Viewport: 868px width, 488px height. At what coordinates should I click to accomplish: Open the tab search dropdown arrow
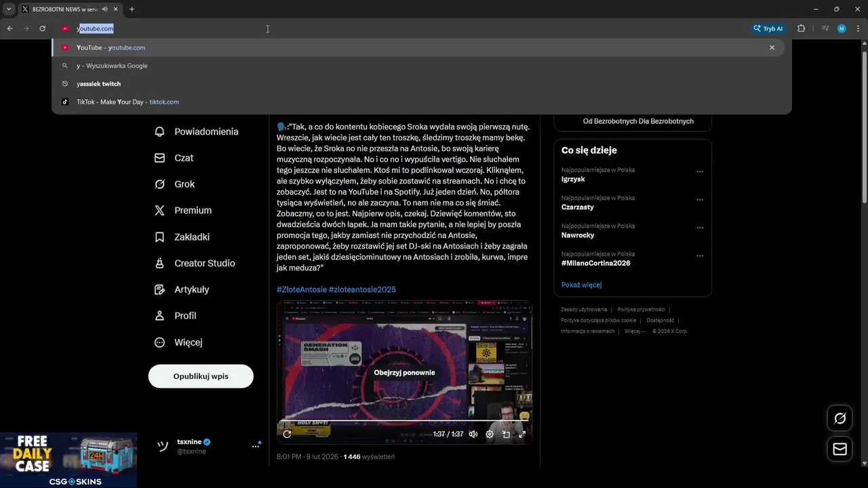click(x=8, y=9)
